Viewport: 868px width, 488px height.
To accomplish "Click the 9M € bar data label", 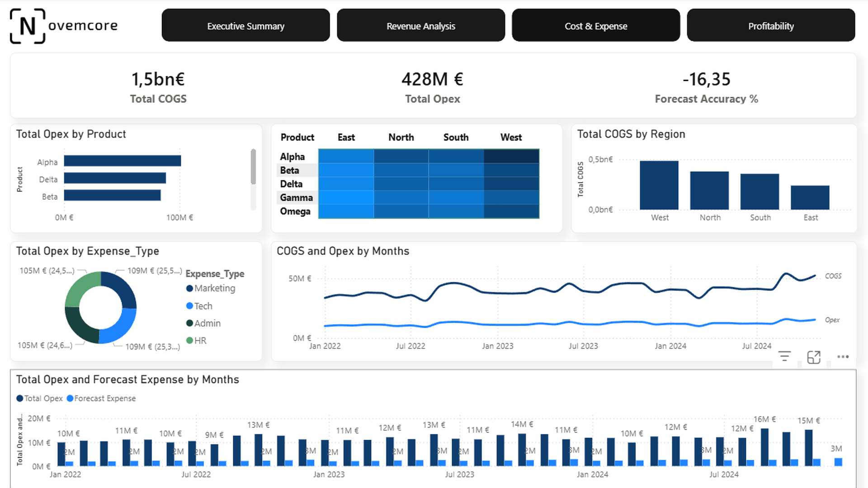I will point(214,435).
